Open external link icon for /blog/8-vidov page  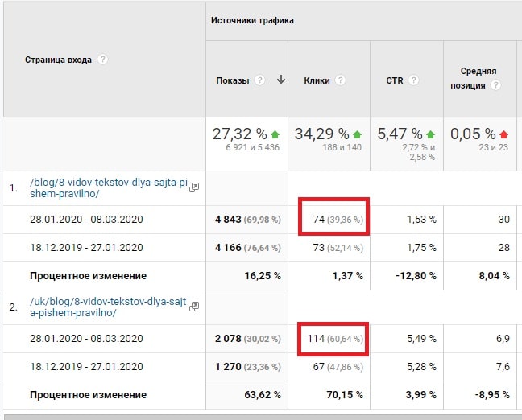194,187
